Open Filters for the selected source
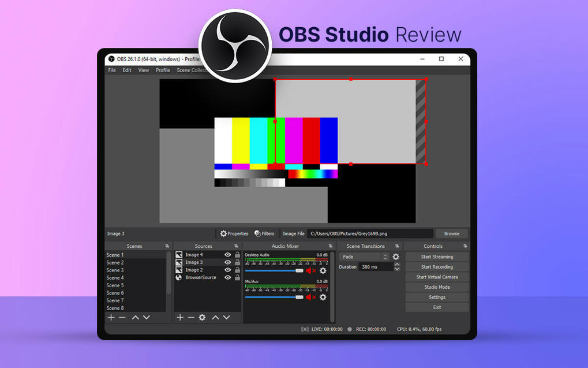 click(x=265, y=233)
